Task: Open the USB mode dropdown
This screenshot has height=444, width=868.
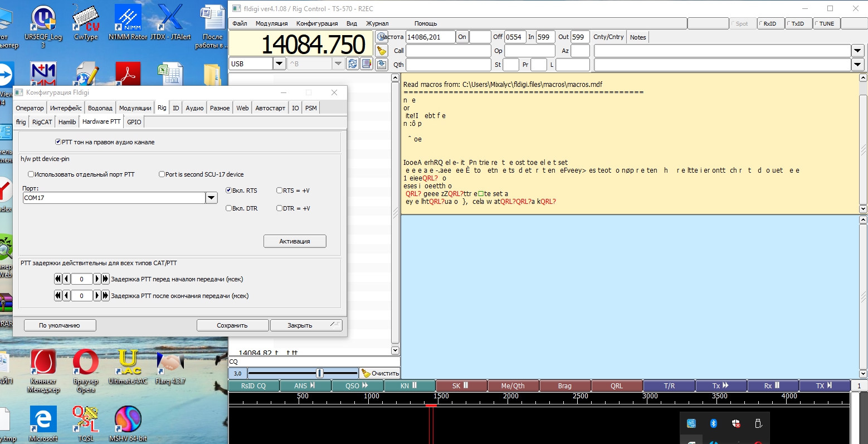Action: (x=279, y=64)
